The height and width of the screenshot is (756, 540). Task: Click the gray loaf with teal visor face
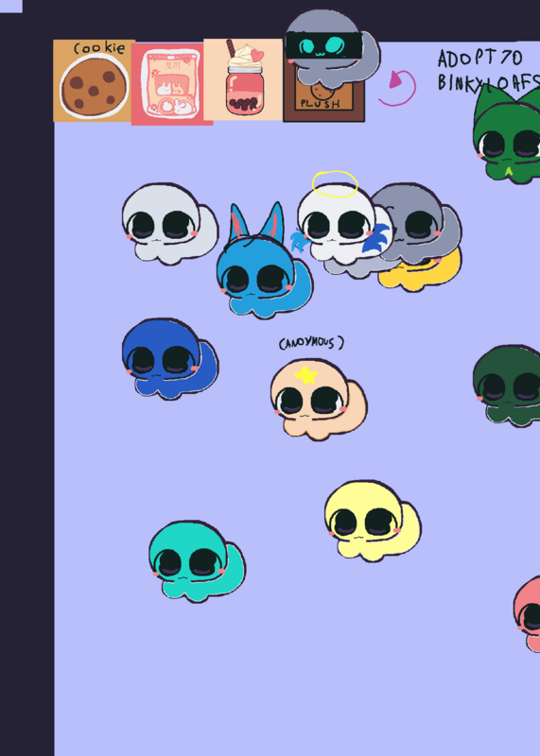tap(332, 48)
